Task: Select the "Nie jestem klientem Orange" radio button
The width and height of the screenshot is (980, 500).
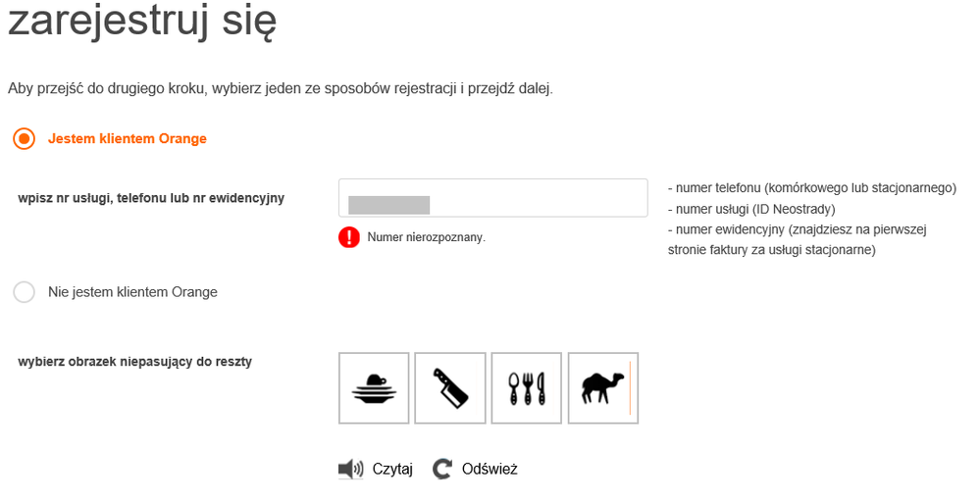Action: tap(25, 292)
